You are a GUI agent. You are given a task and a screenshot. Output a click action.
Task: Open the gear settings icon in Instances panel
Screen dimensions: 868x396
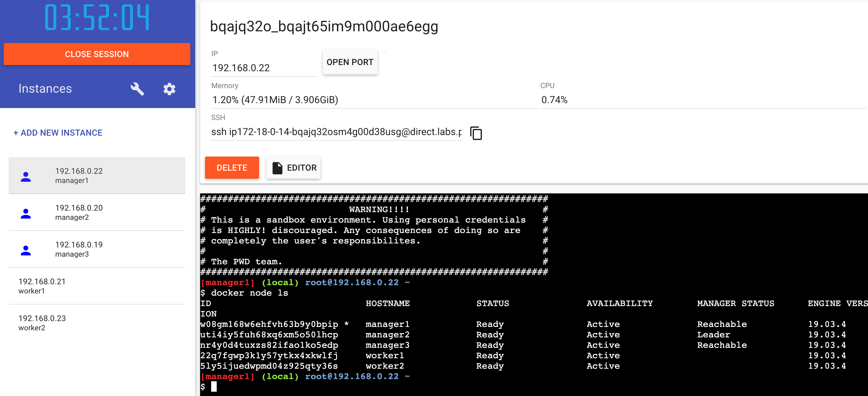[x=169, y=89]
